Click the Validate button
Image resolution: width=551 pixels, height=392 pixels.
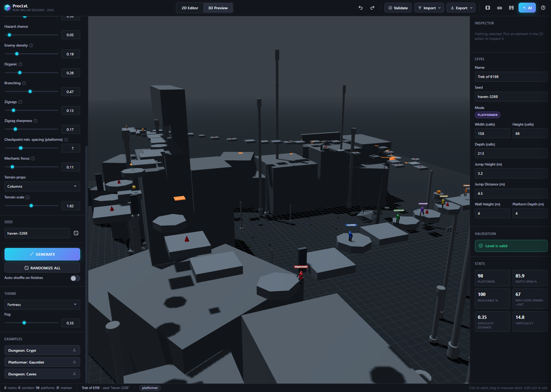pyautogui.click(x=398, y=8)
